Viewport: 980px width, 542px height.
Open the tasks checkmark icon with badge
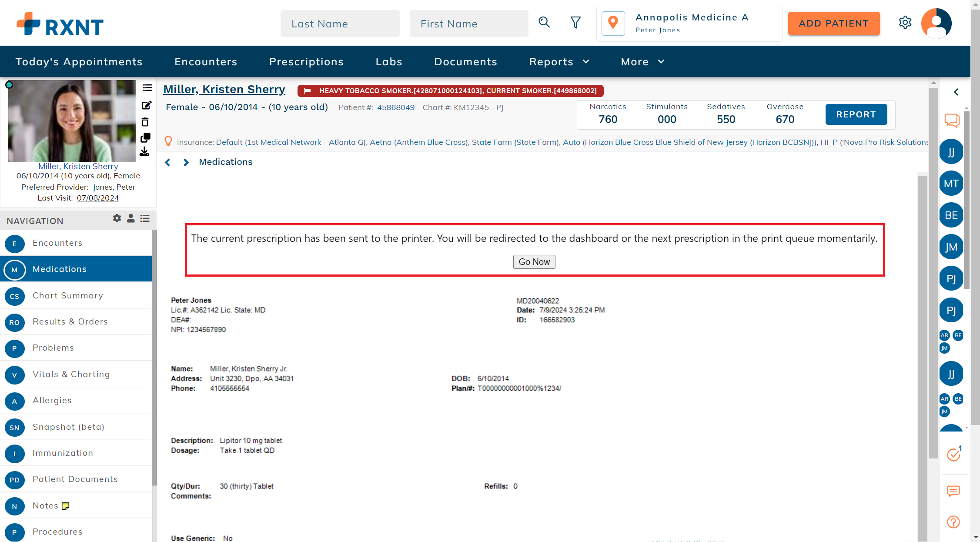pyautogui.click(x=953, y=455)
